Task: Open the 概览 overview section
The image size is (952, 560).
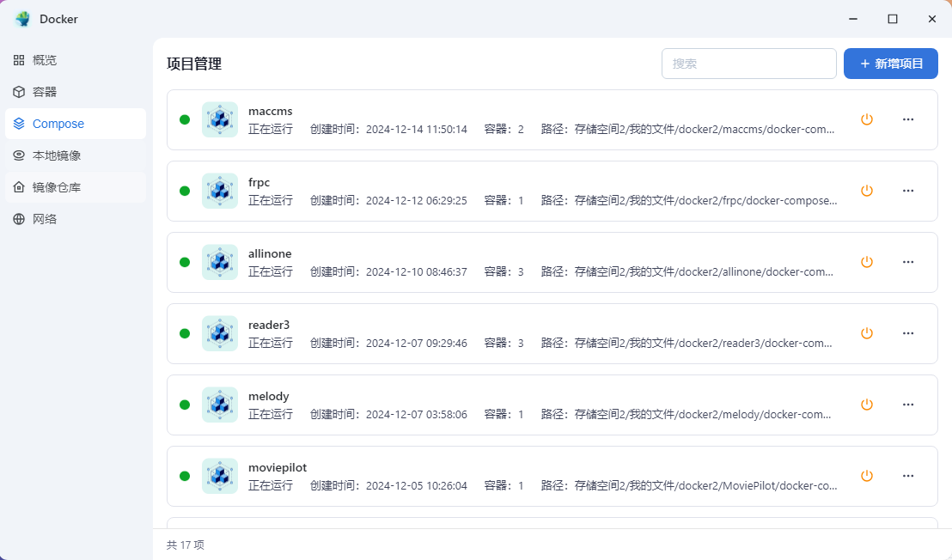Action: pos(76,60)
